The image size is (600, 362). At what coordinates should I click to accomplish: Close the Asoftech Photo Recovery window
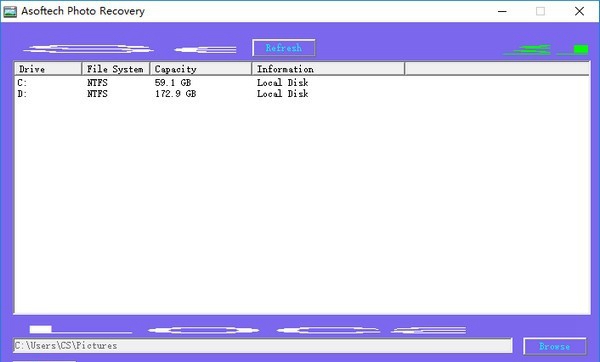[x=579, y=11]
